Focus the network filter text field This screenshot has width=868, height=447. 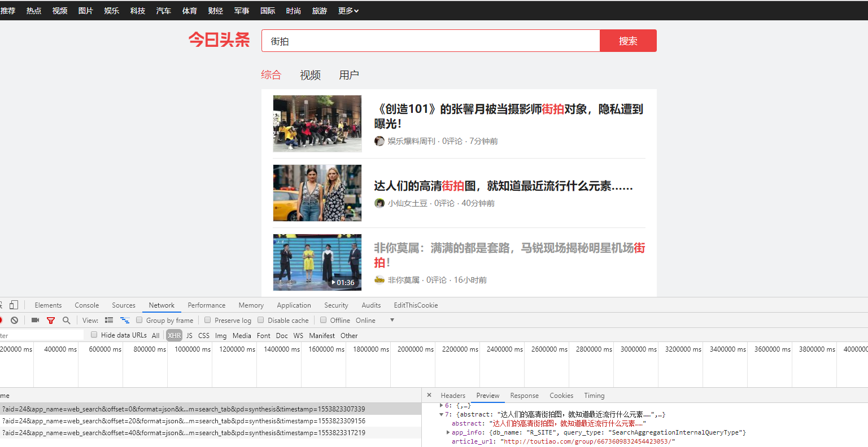click(42, 335)
